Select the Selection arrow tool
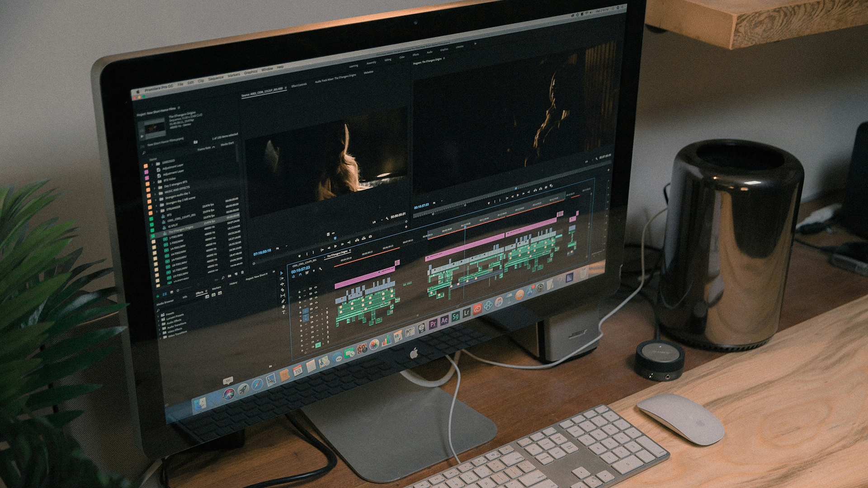The image size is (868, 488). [281, 273]
